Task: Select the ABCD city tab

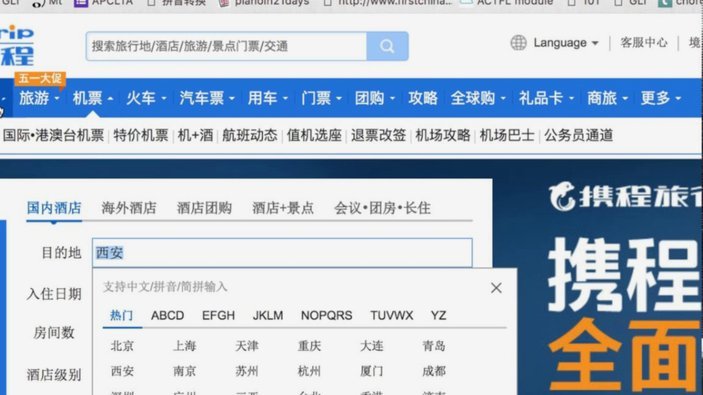Action: tap(167, 315)
